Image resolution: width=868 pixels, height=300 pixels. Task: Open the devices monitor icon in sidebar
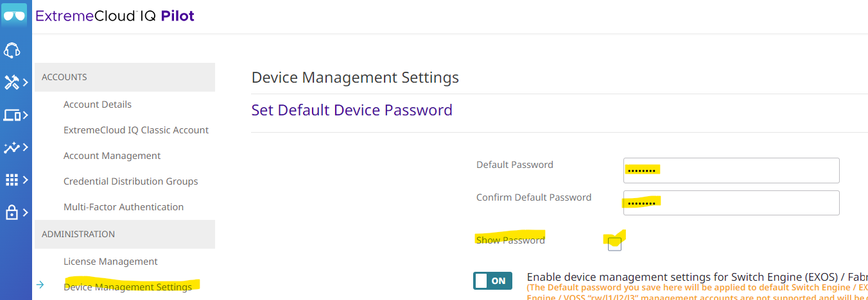point(12,115)
